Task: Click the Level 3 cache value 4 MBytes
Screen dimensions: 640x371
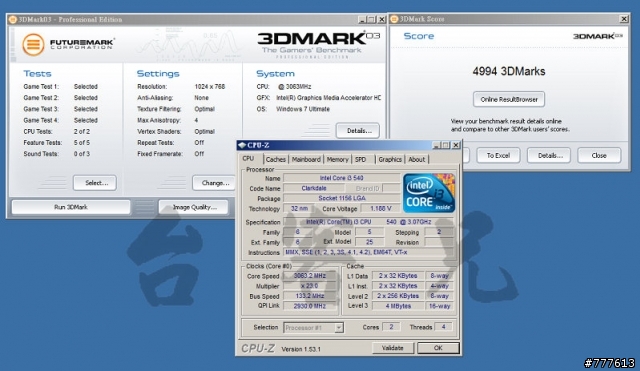Action: click(x=398, y=306)
